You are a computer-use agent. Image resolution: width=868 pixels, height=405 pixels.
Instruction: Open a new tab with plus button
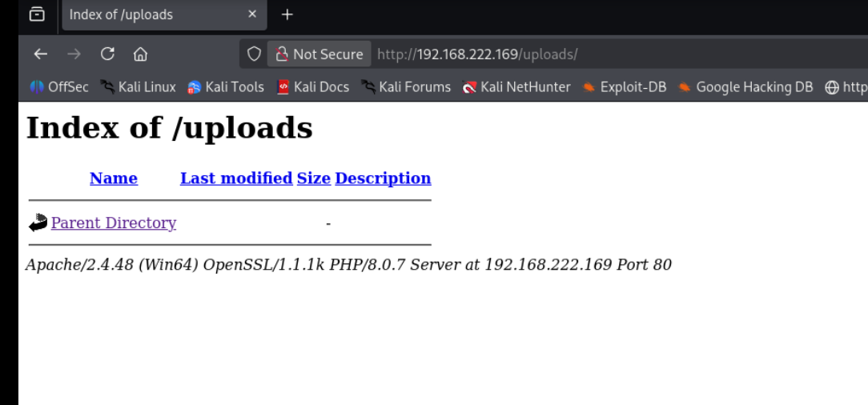287,14
